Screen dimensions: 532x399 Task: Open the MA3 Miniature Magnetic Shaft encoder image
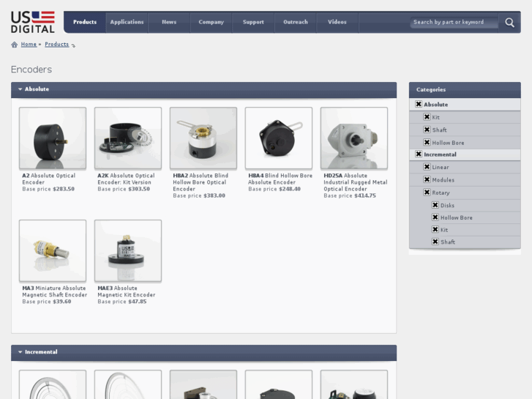click(x=53, y=250)
